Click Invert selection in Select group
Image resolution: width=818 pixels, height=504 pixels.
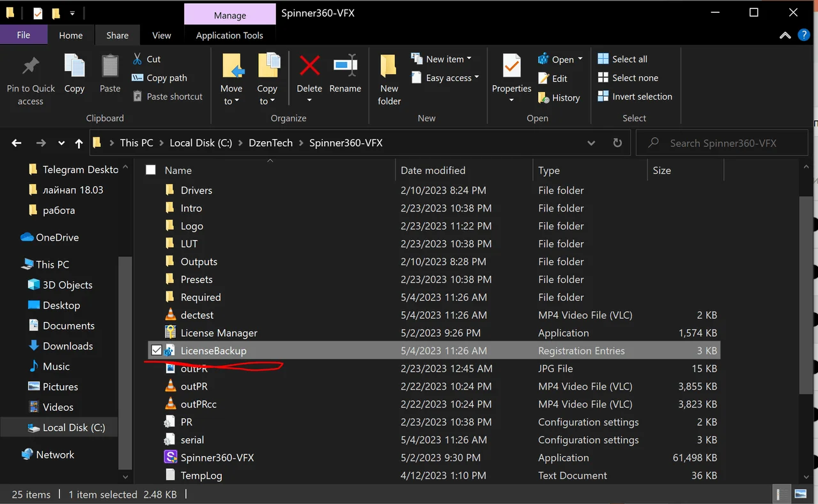pyautogui.click(x=635, y=96)
